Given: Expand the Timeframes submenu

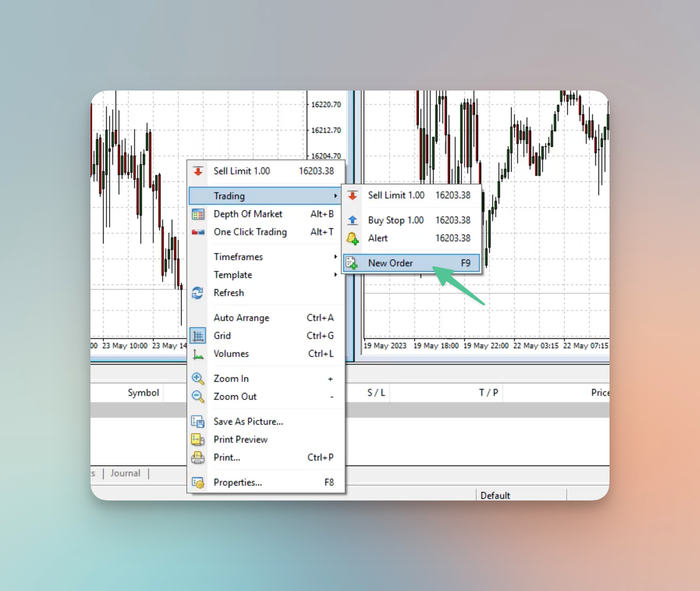Looking at the screenshot, I should coord(335,256).
